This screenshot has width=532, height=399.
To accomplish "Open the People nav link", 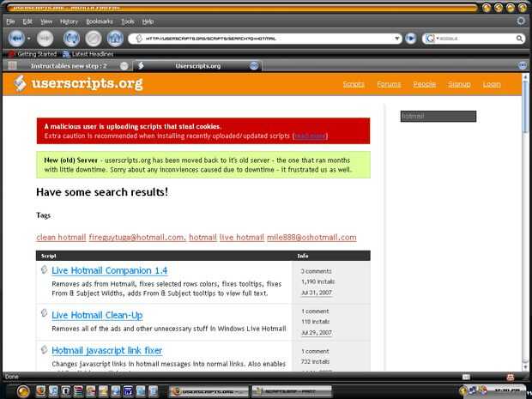I will coord(424,84).
